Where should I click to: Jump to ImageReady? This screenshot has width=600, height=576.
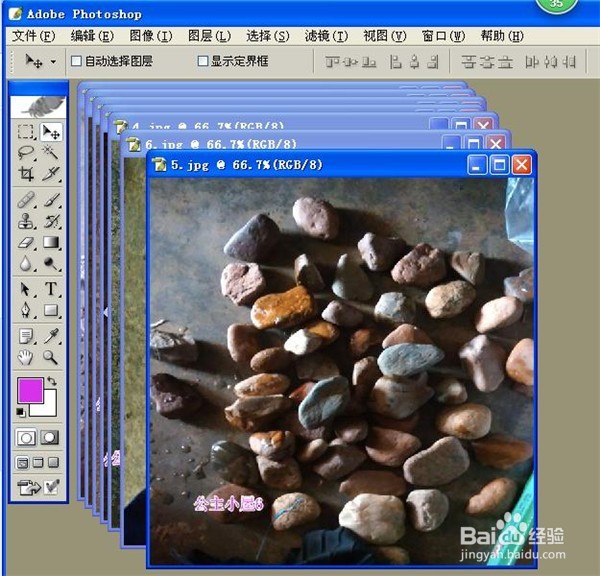[29, 488]
